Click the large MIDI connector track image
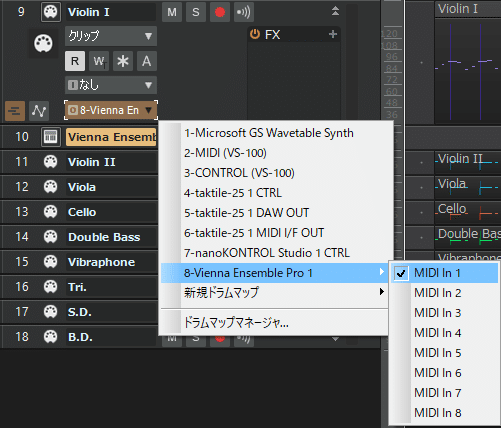501x428 pixels. point(43,44)
